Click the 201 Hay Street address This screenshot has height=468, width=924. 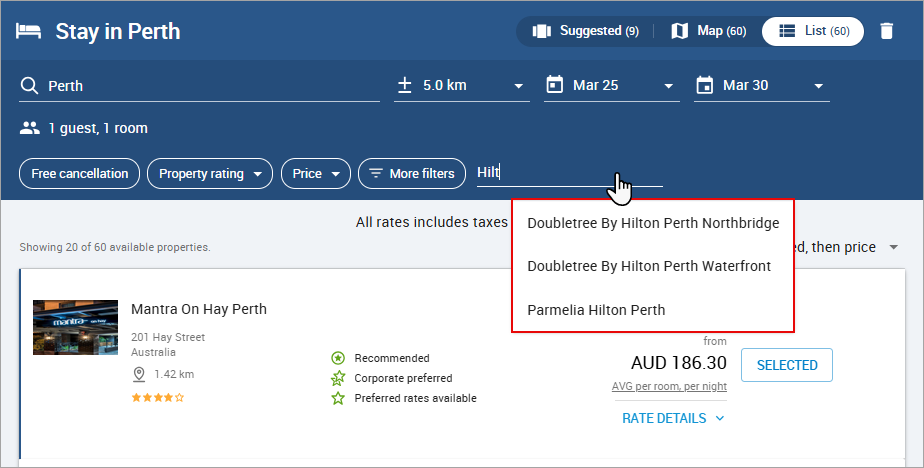tap(168, 337)
